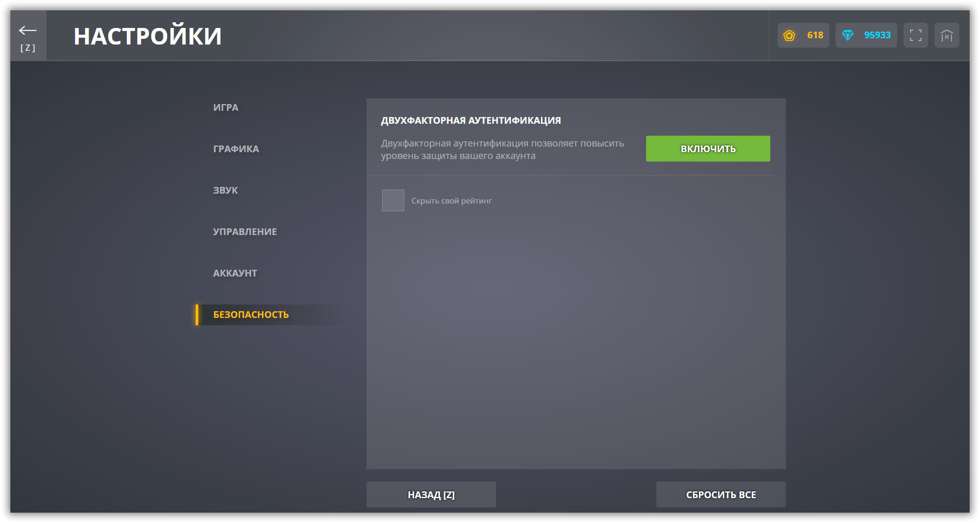Click the 95933 diamond balance amount

877,35
